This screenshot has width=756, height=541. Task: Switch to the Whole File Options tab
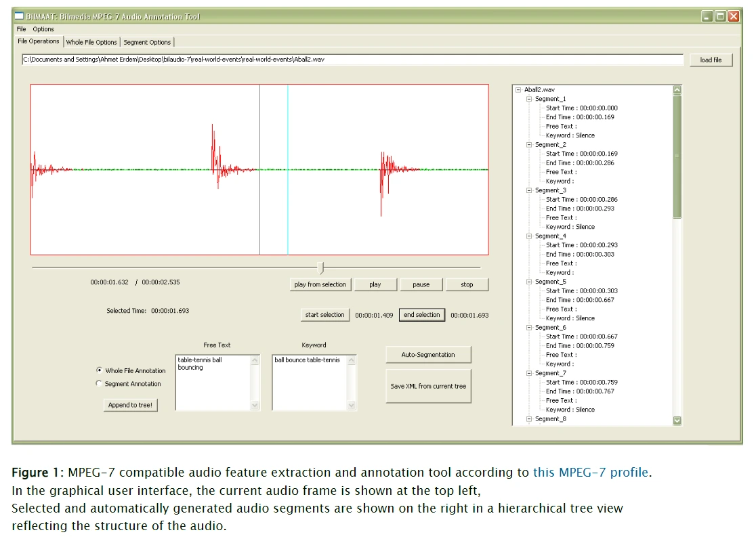point(91,41)
